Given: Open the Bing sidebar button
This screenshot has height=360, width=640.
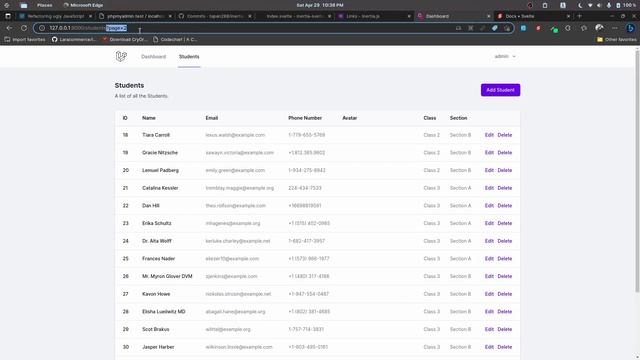Looking at the screenshot, I should (x=630, y=28).
